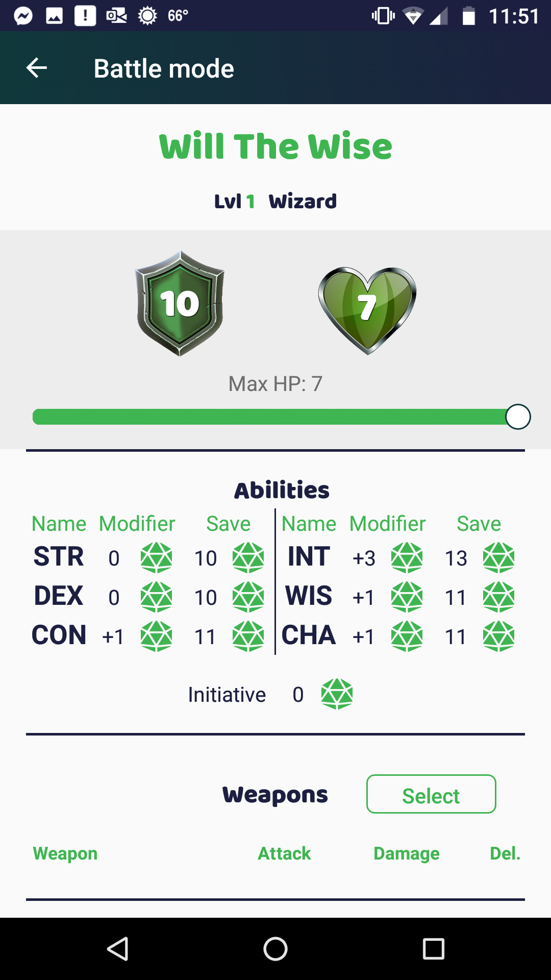This screenshot has height=980, width=551.
Task: Roll the Initiative dice
Action: point(337,694)
